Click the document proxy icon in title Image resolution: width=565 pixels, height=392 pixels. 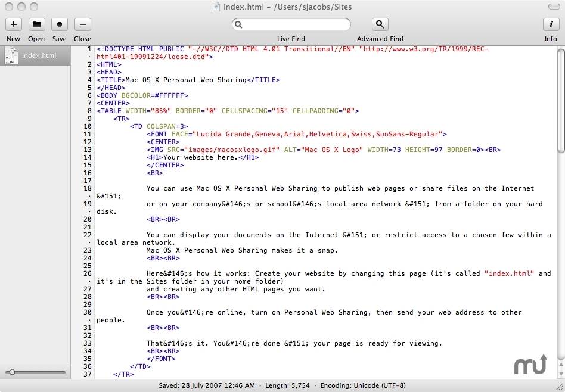pyautogui.click(x=216, y=7)
